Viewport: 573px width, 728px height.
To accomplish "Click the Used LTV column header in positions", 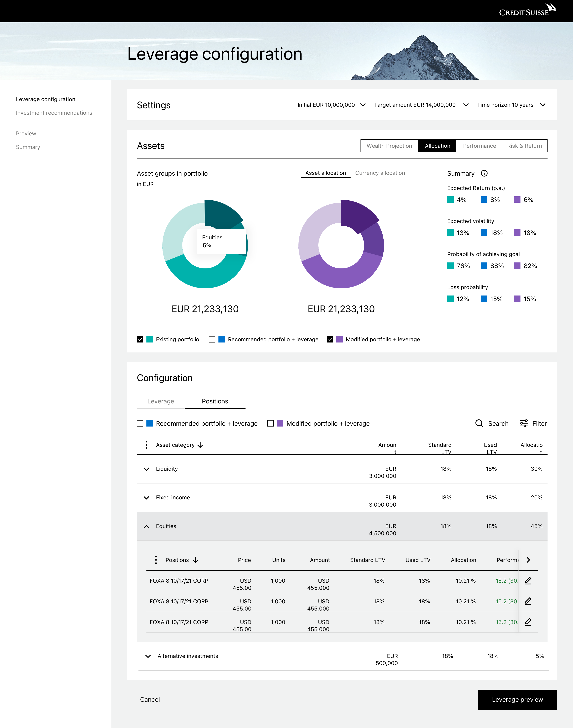I will (418, 560).
